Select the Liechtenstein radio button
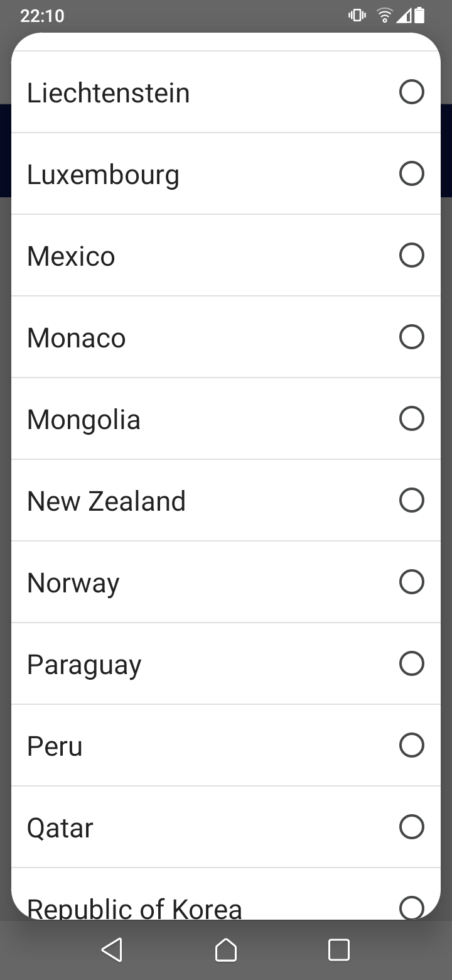The height and width of the screenshot is (980, 452). pyautogui.click(x=412, y=92)
